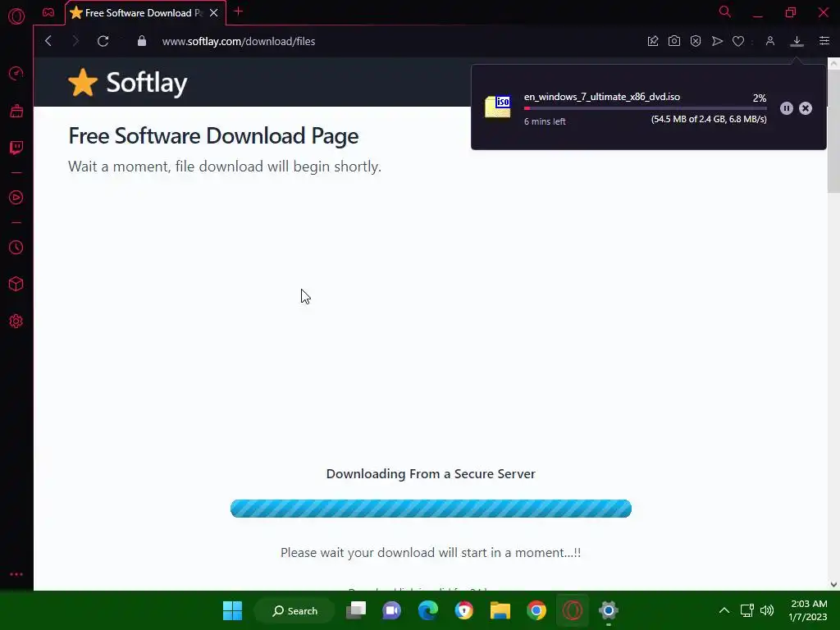Click the ISO file icon
Image resolution: width=840 pixels, height=630 pixels.
498,106
